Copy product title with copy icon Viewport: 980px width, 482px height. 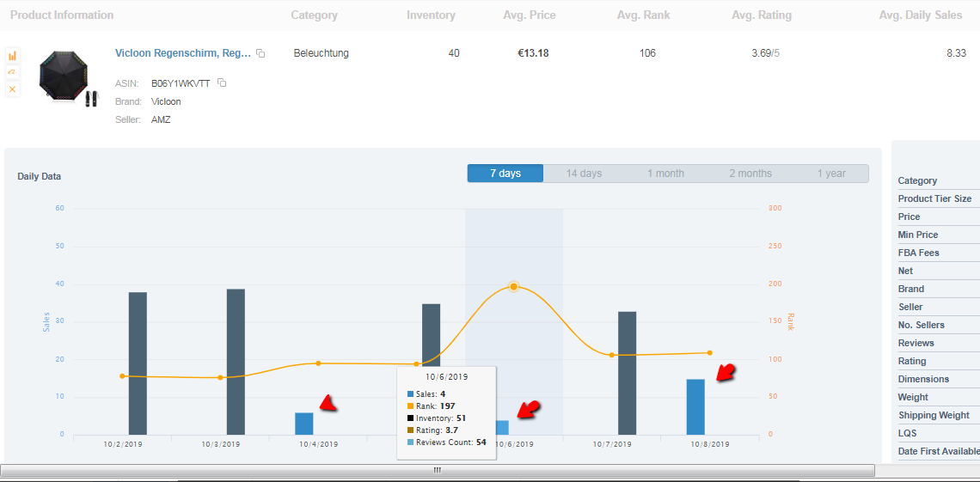point(261,53)
